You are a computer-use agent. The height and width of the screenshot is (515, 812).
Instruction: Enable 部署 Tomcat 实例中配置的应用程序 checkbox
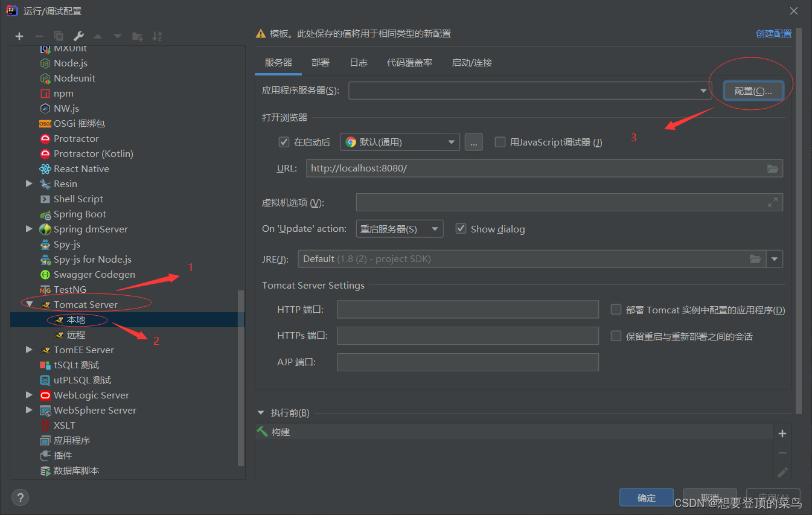coord(616,310)
